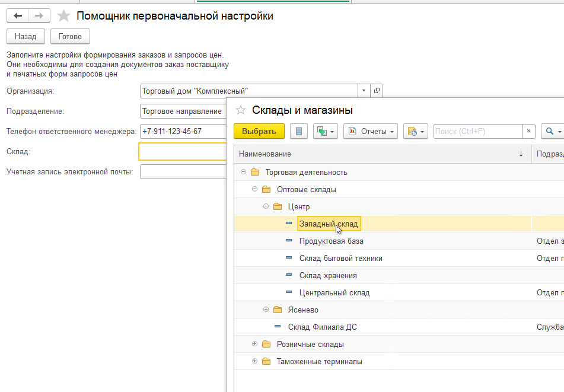Open the document schedule icon dropdown

(415, 131)
